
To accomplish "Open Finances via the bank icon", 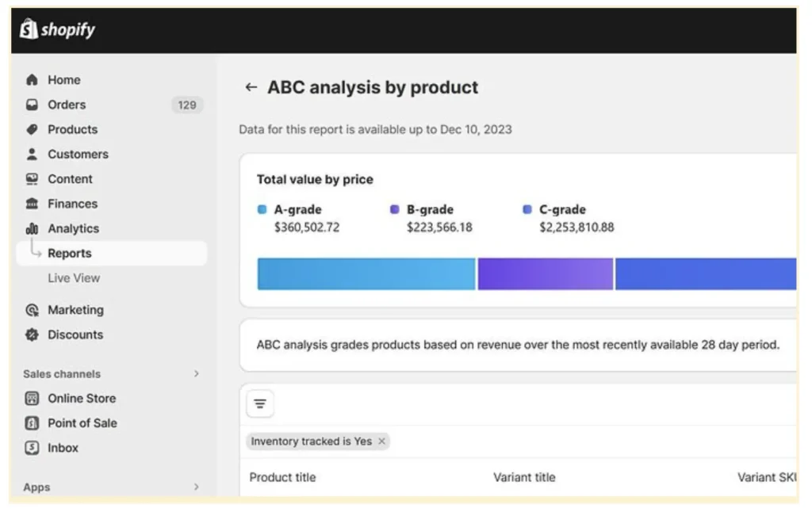I will (32, 204).
